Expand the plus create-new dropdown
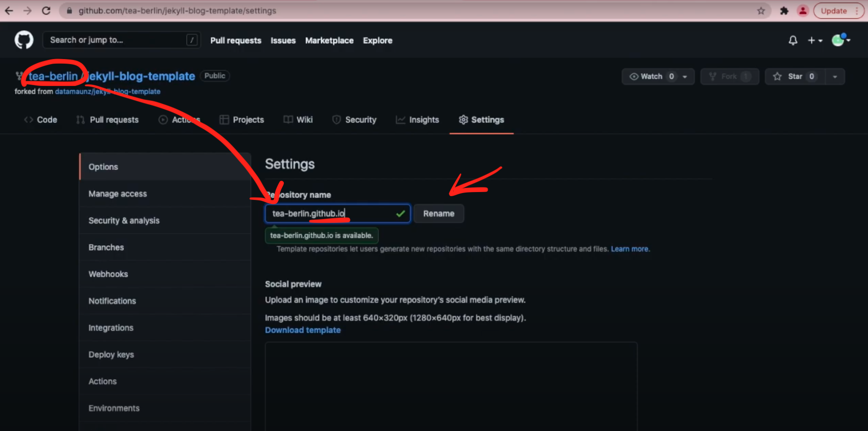868x431 pixels. click(x=815, y=41)
